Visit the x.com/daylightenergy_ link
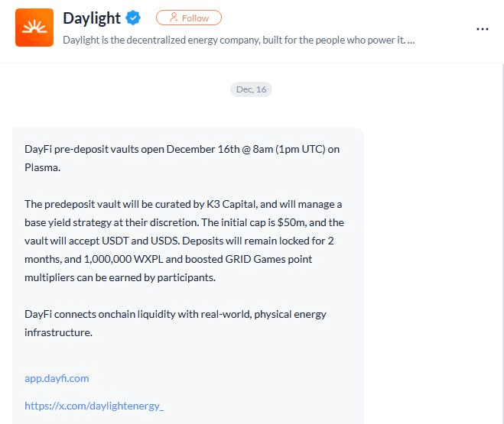Viewport: 504px width, 424px height. click(x=94, y=406)
